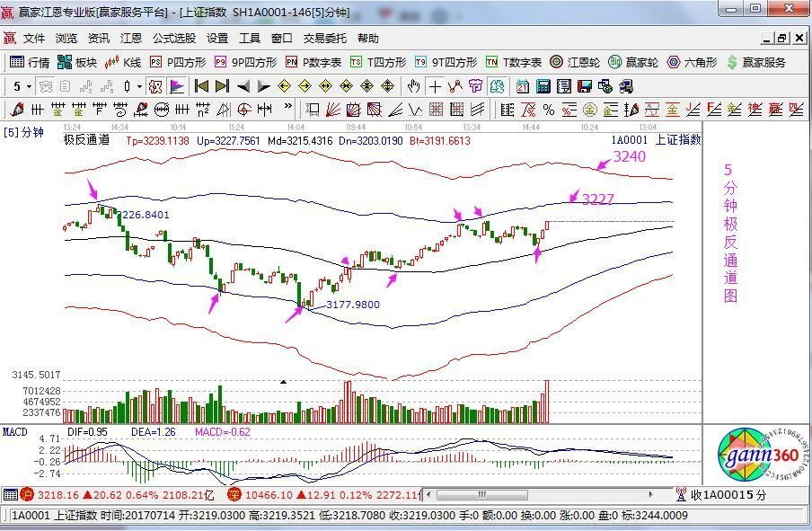The width and height of the screenshot is (812, 531).
Task: Open the 工具 menu
Action: [x=250, y=39]
